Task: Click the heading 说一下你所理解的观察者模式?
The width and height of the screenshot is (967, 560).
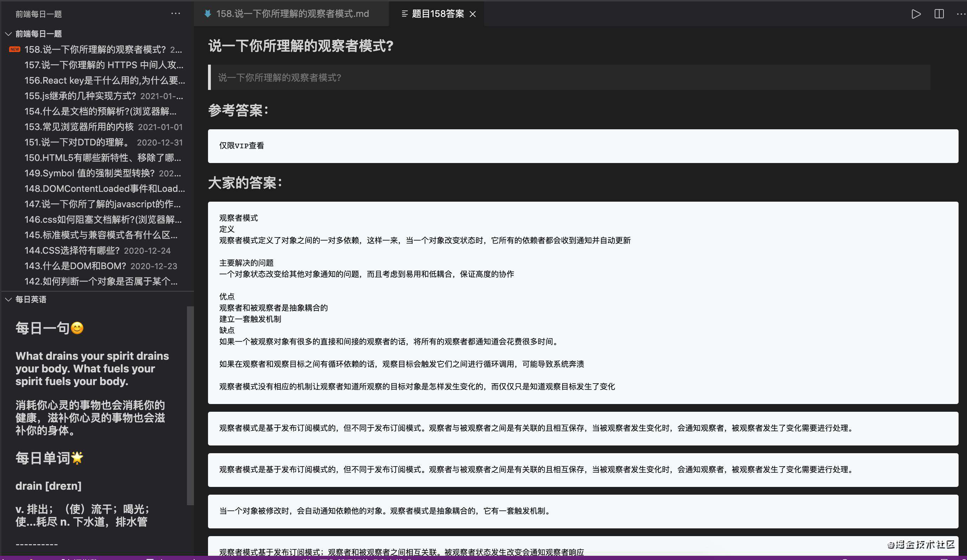Action: click(300, 46)
